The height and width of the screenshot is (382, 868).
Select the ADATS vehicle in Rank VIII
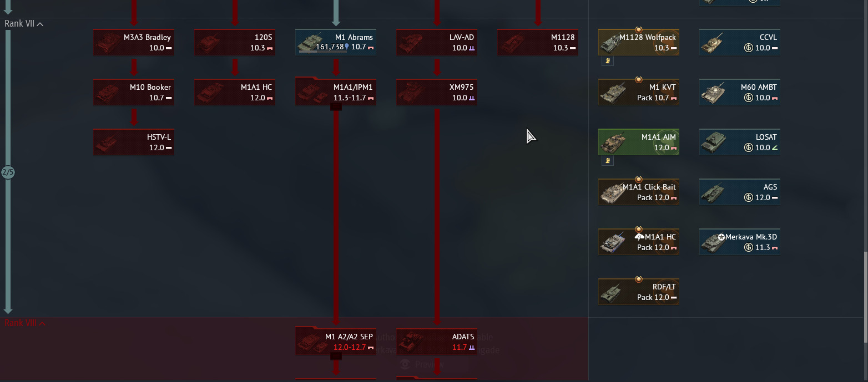(437, 342)
